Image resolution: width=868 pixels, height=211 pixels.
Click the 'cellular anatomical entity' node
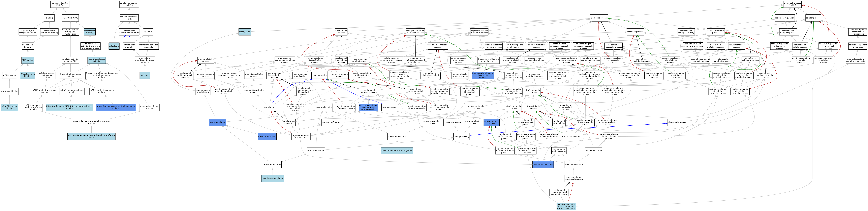click(129, 18)
